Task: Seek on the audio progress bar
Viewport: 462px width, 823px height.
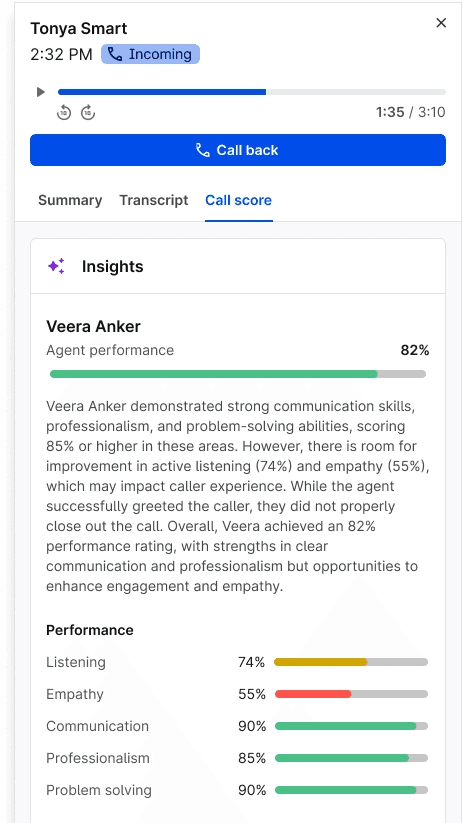Action: click(251, 92)
